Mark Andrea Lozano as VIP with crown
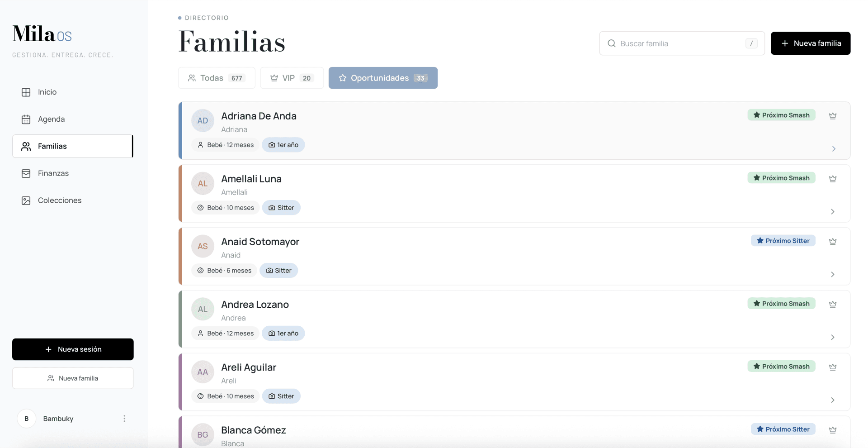Viewport: 868px width, 448px height. pyautogui.click(x=833, y=305)
